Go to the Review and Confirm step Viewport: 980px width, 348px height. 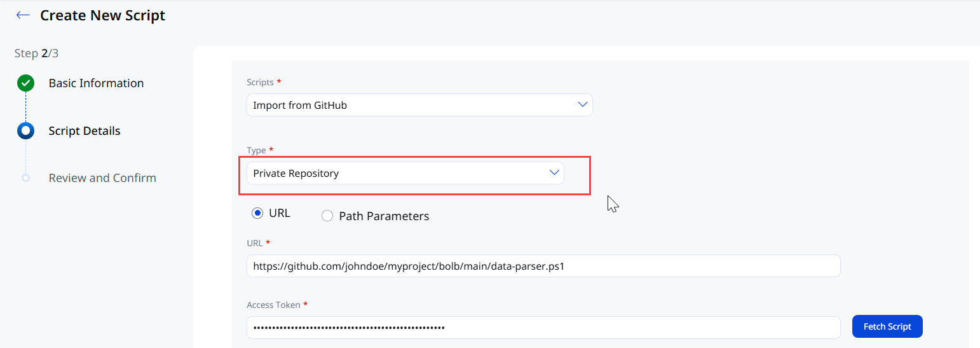click(102, 178)
